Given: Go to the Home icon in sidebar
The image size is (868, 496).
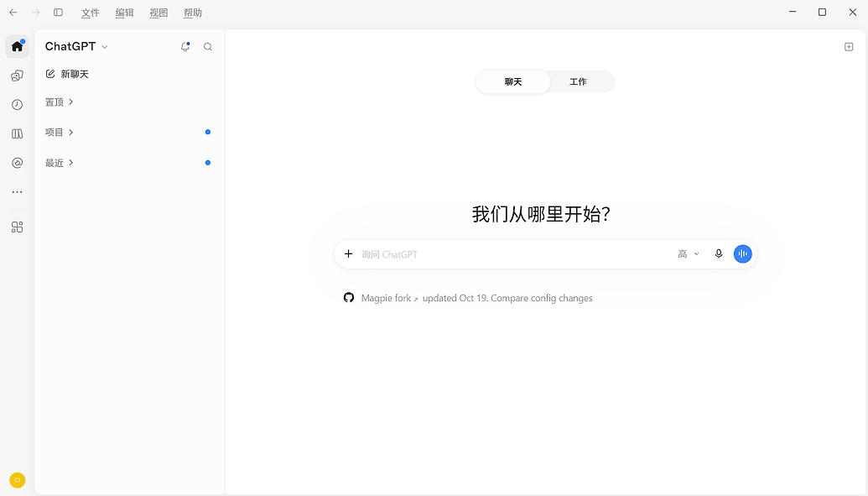Looking at the screenshot, I should 17,46.
